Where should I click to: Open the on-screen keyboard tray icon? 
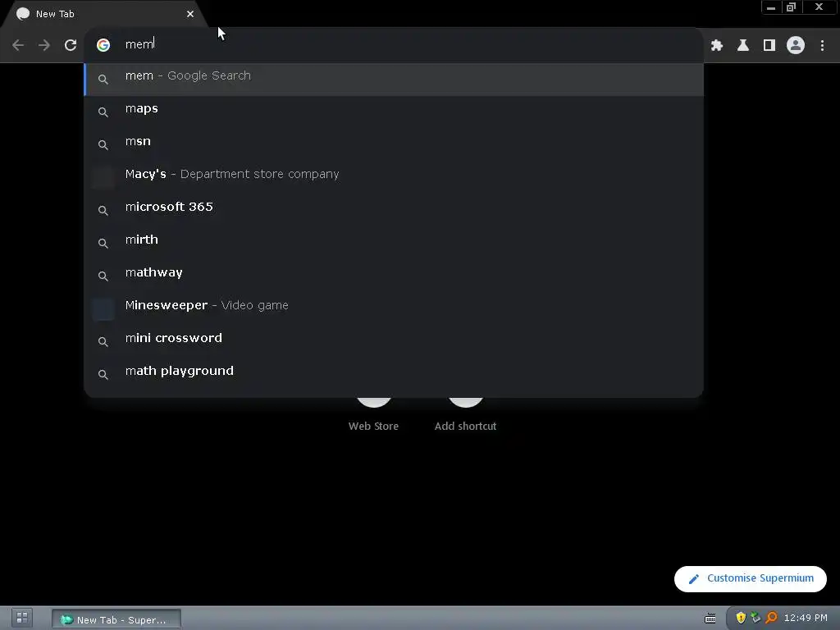(x=710, y=619)
